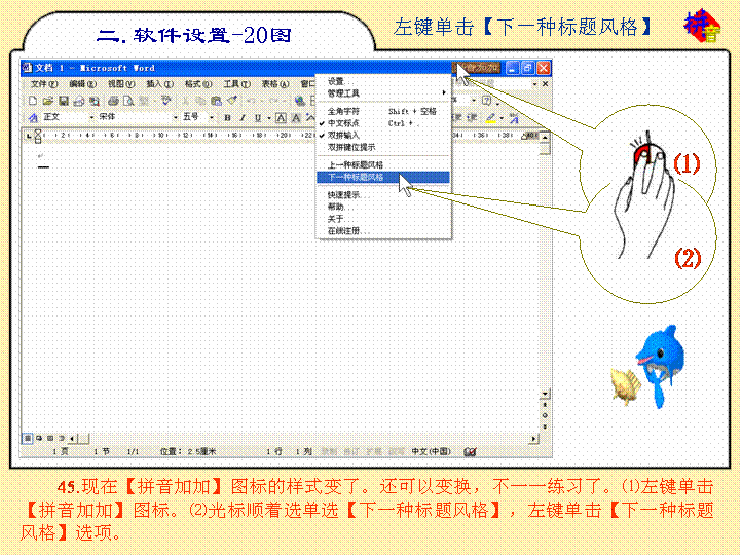The width and height of the screenshot is (740, 555).
Task: Uncheck the 双拼输入 menu option
Action: pyautogui.click(x=344, y=135)
